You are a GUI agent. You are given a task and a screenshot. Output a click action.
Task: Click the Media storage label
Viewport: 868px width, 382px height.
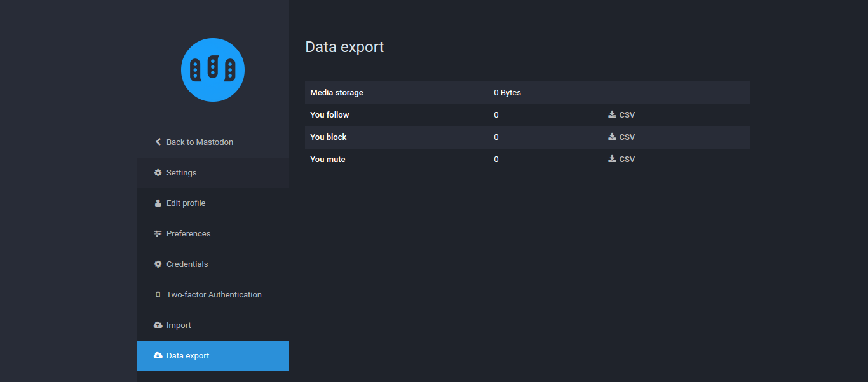(337, 93)
